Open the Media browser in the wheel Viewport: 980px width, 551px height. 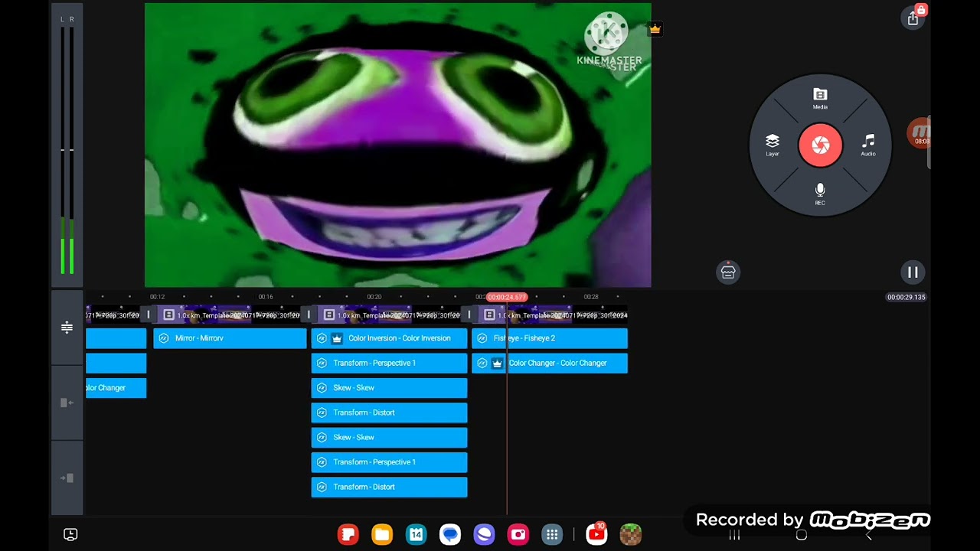pos(820,98)
